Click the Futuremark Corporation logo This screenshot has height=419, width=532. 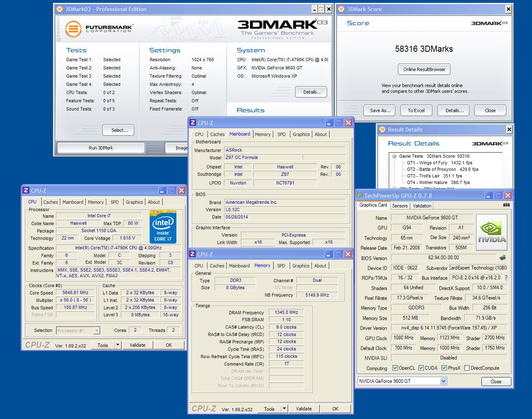99,29
